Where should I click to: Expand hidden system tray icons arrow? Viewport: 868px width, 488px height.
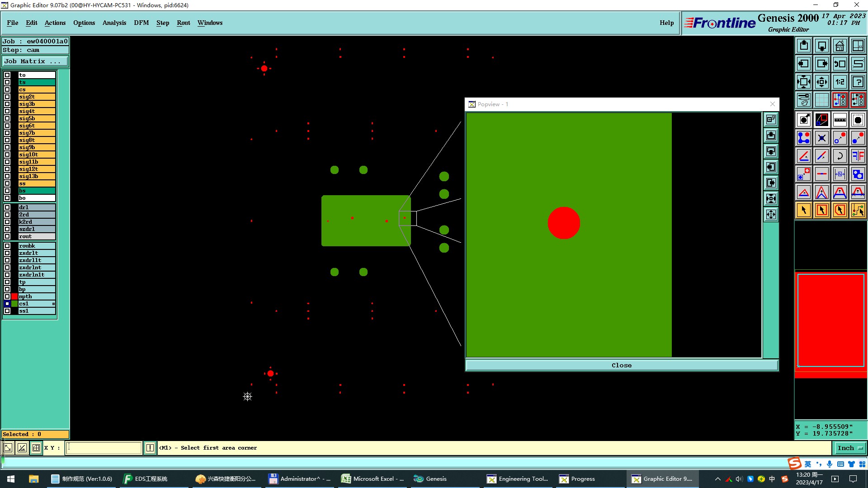click(717, 479)
